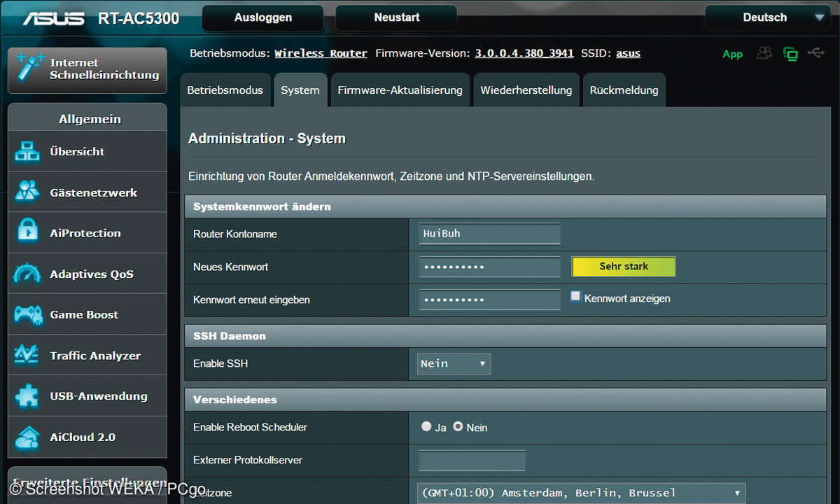Select Nein for Enable Reboot Scheduler
Image resolution: width=840 pixels, height=504 pixels.
pos(458,426)
